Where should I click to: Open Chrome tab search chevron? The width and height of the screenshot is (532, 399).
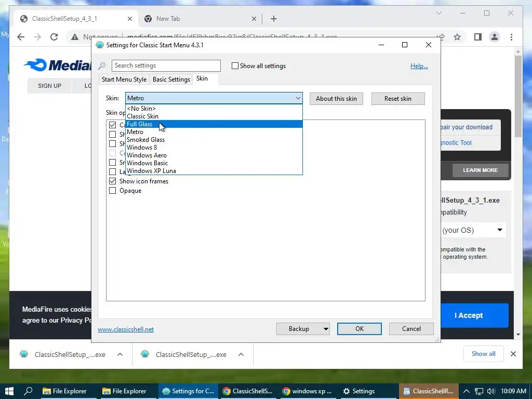click(438, 13)
